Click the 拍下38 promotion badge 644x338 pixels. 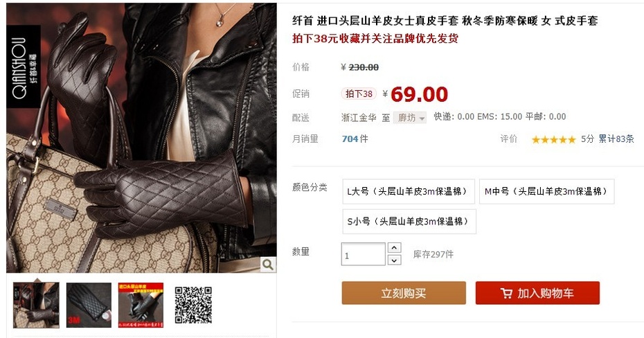coord(359,94)
